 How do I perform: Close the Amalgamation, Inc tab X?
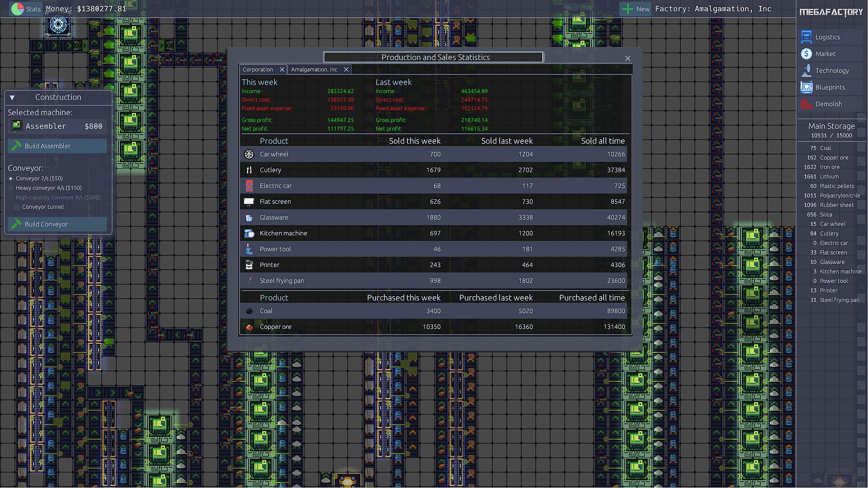pyautogui.click(x=346, y=70)
